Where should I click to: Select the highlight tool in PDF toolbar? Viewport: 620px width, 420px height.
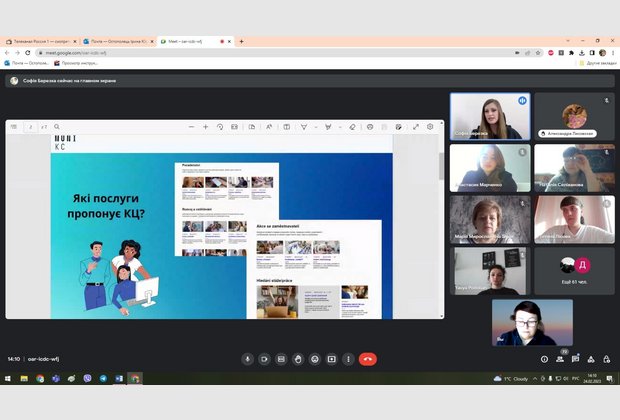click(x=328, y=127)
